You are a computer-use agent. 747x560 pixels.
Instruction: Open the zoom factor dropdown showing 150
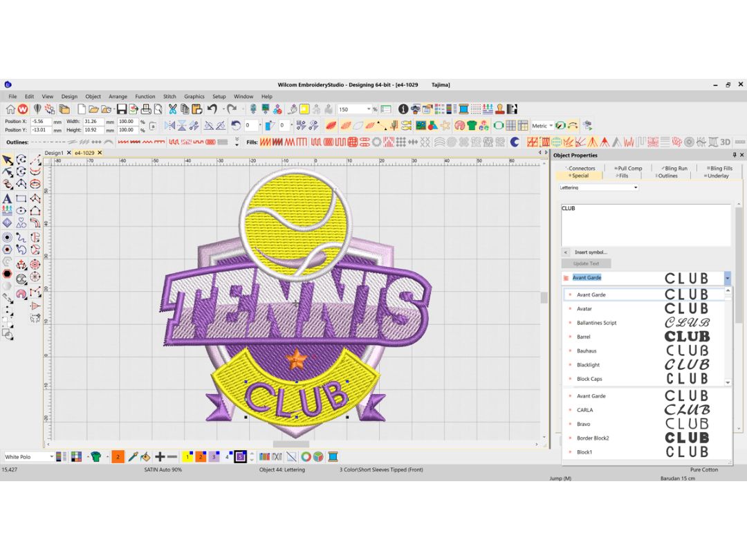[x=369, y=109]
